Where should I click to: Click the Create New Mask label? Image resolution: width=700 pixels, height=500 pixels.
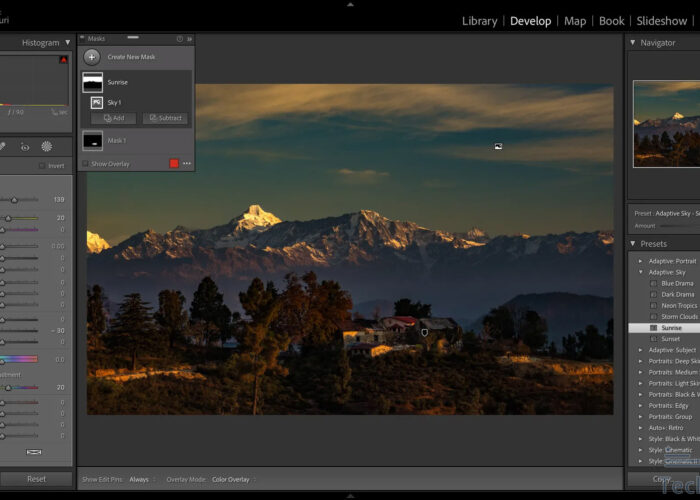click(x=131, y=57)
